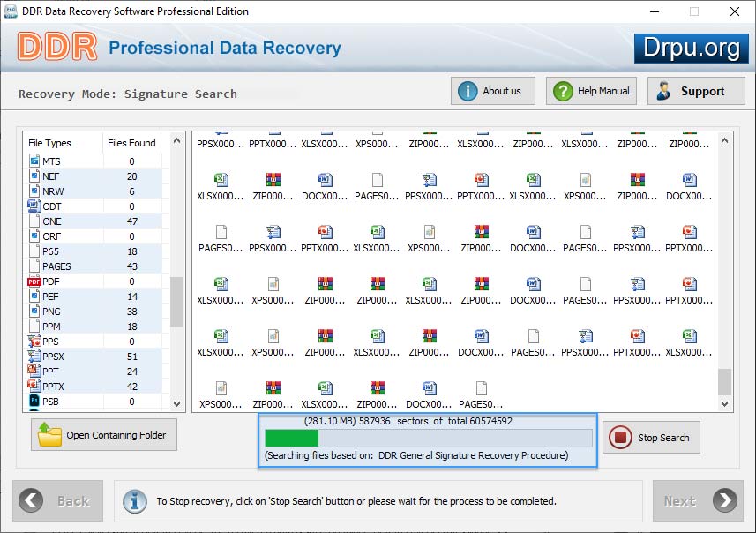Click the recovered files grid scrollbar thumb
Image resolution: width=756 pixels, height=533 pixels.
pos(724,382)
